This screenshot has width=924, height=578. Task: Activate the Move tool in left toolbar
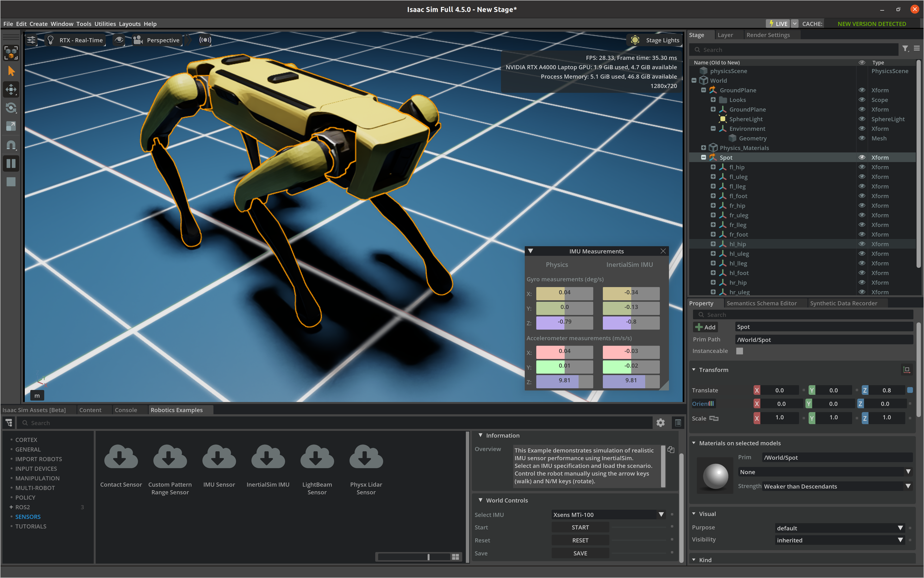pyautogui.click(x=11, y=90)
